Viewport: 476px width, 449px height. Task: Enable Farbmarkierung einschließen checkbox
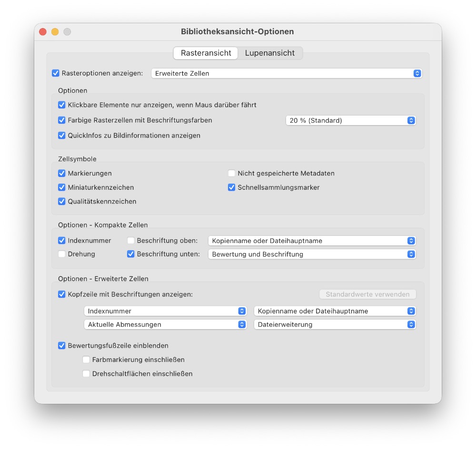pyautogui.click(x=86, y=360)
